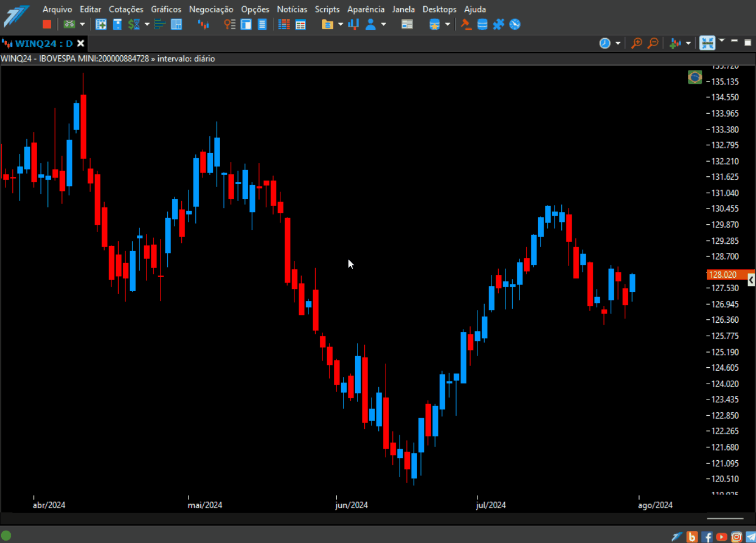The width and height of the screenshot is (756, 543).
Task: Click the blue clock interval icon
Action: click(x=605, y=43)
